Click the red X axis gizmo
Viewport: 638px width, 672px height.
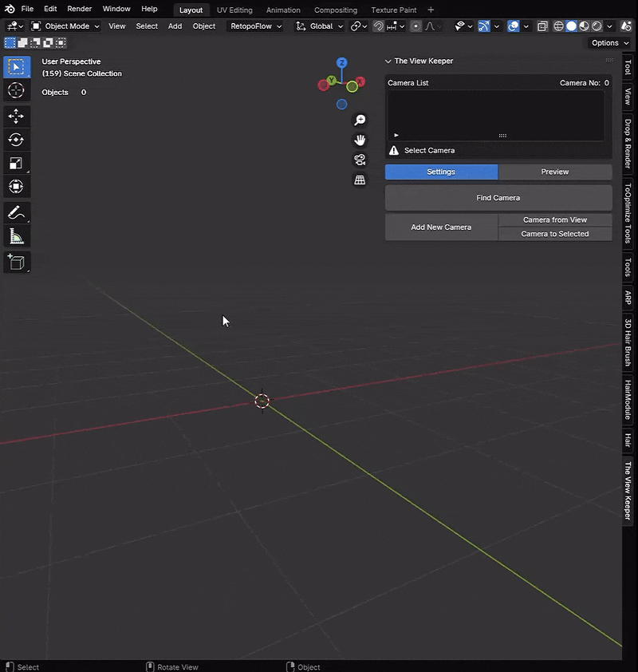pos(360,81)
